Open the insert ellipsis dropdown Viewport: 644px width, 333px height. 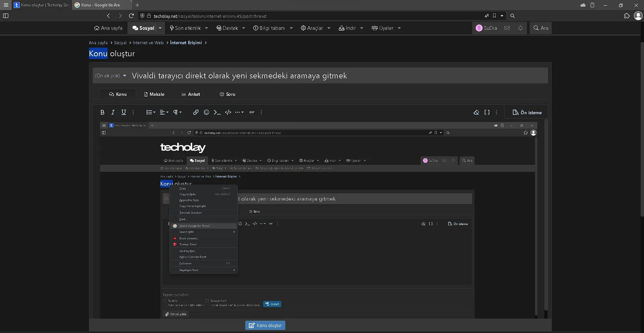(x=239, y=112)
